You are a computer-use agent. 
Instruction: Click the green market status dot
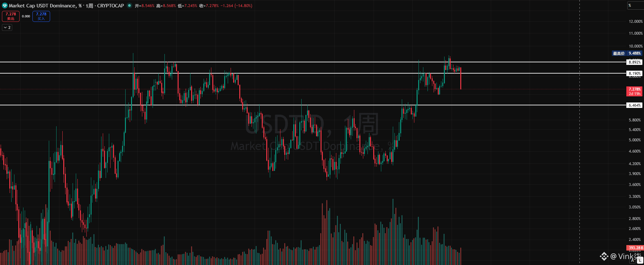(x=129, y=5)
